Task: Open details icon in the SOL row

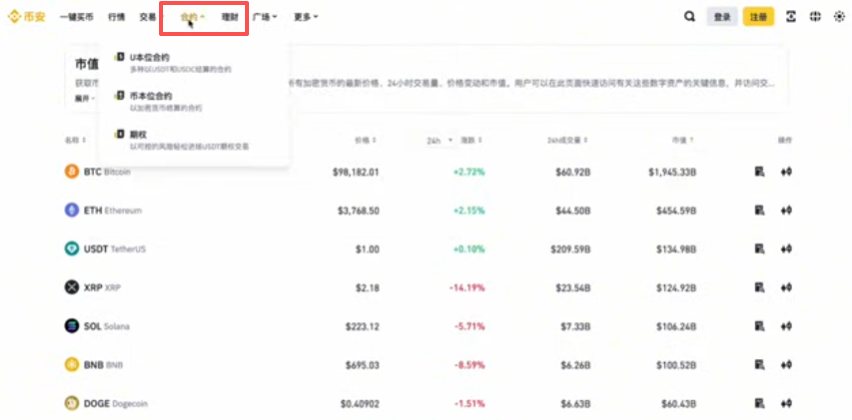Action: (x=760, y=326)
